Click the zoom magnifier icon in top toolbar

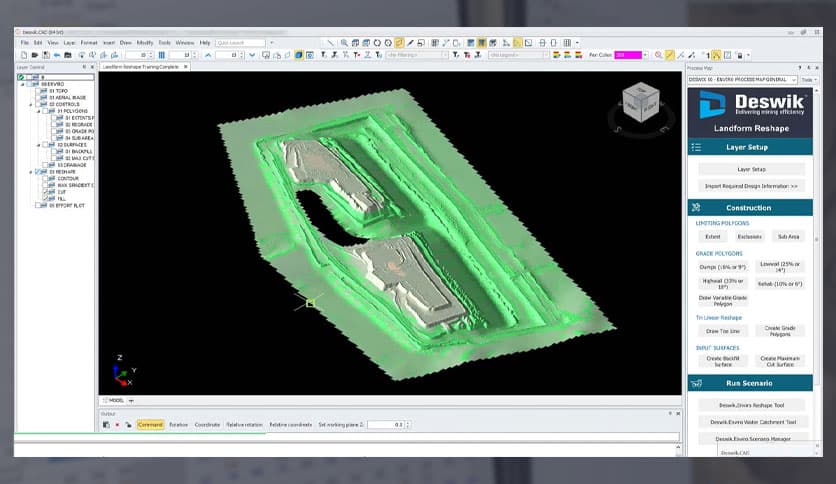click(x=343, y=43)
